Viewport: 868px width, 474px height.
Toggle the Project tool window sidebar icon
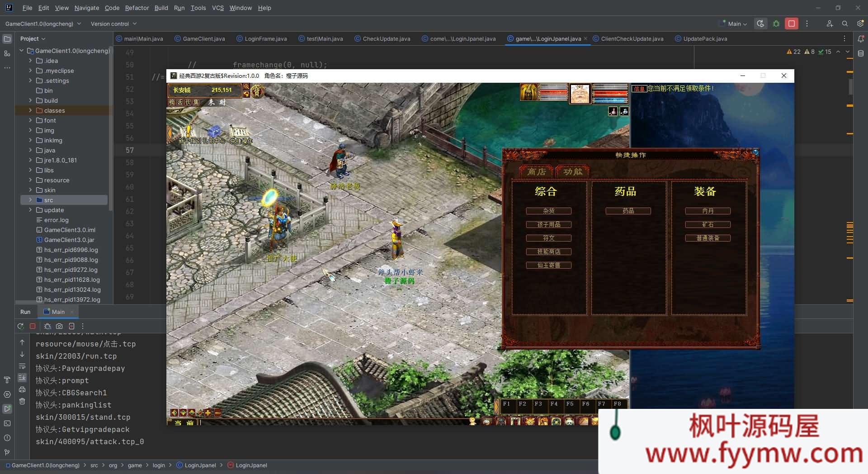click(x=7, y=39)
